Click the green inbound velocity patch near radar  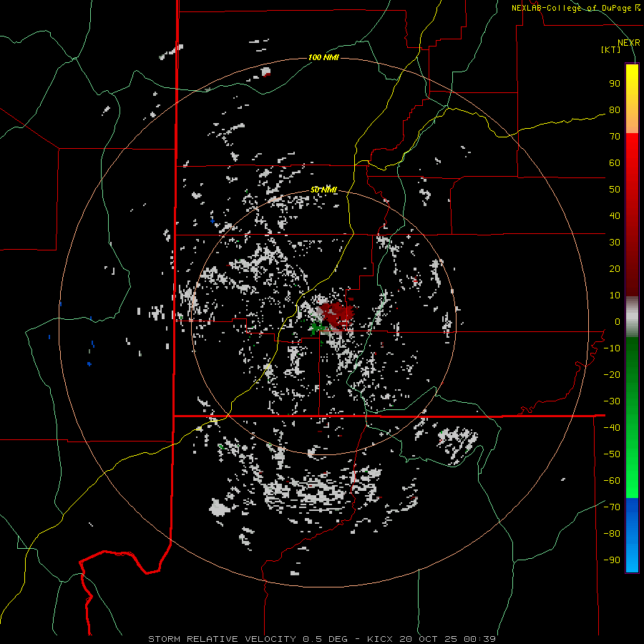coord(318,327)
